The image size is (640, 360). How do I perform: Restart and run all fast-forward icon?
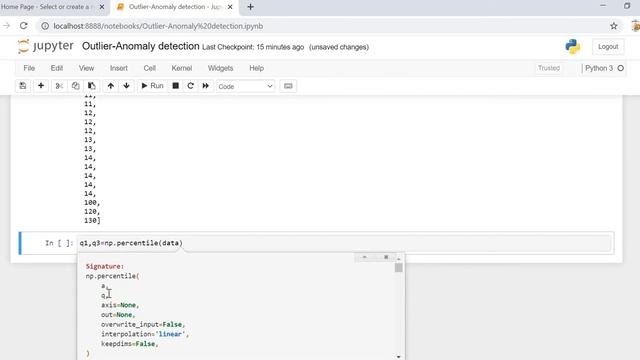[x=205, y=86]
